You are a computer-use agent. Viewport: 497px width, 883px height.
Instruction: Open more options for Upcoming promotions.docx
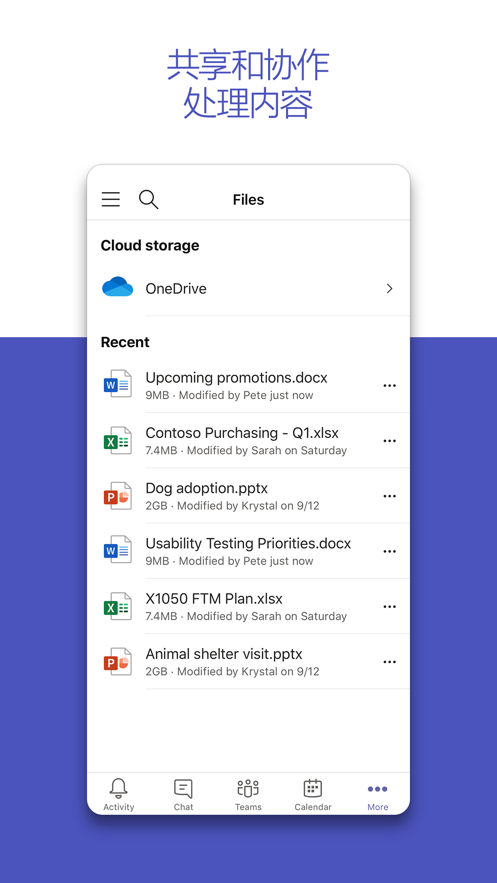389,386
